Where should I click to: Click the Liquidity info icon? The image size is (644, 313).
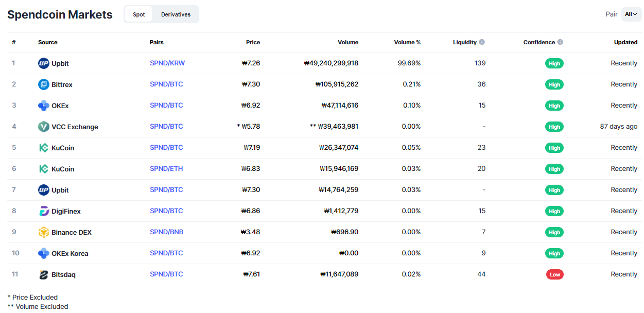pyautogui.click(x=482, y=42)
